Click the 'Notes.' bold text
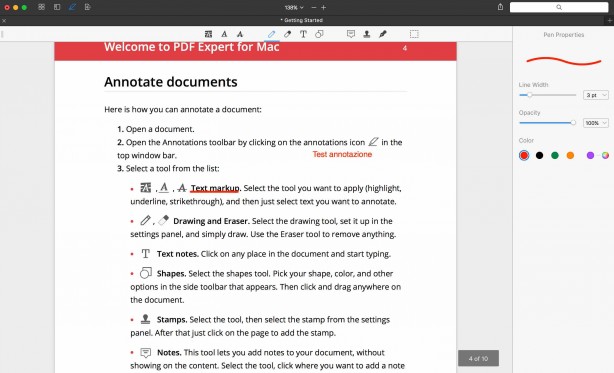Viewport: 614px width, 373px height. tap(169, 353)
